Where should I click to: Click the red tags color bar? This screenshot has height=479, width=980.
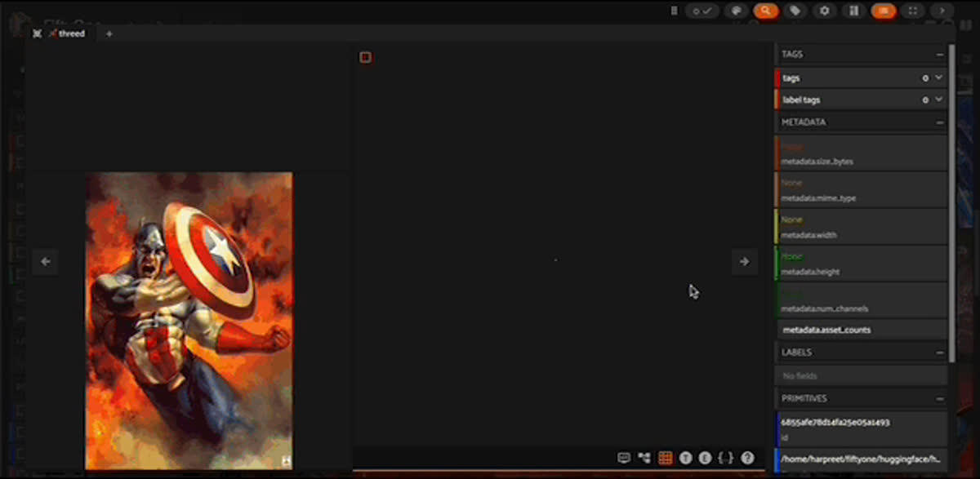[x=777, y=78]
